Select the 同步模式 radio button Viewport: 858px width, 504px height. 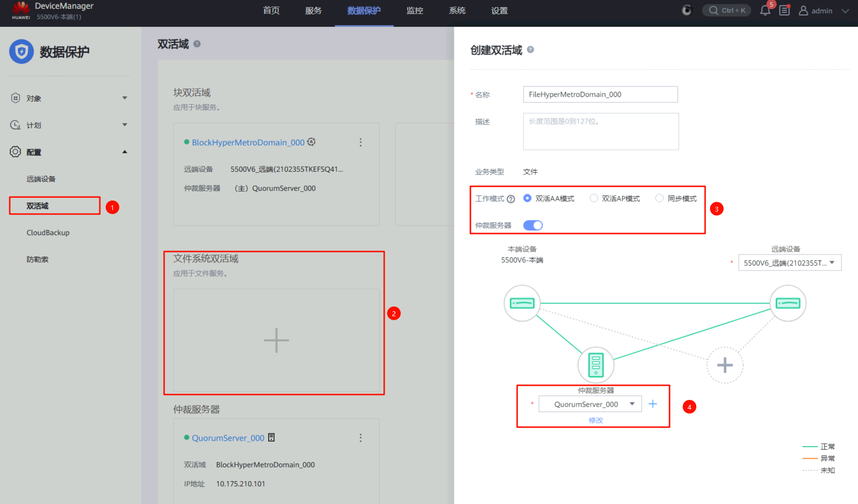[659, 198]
